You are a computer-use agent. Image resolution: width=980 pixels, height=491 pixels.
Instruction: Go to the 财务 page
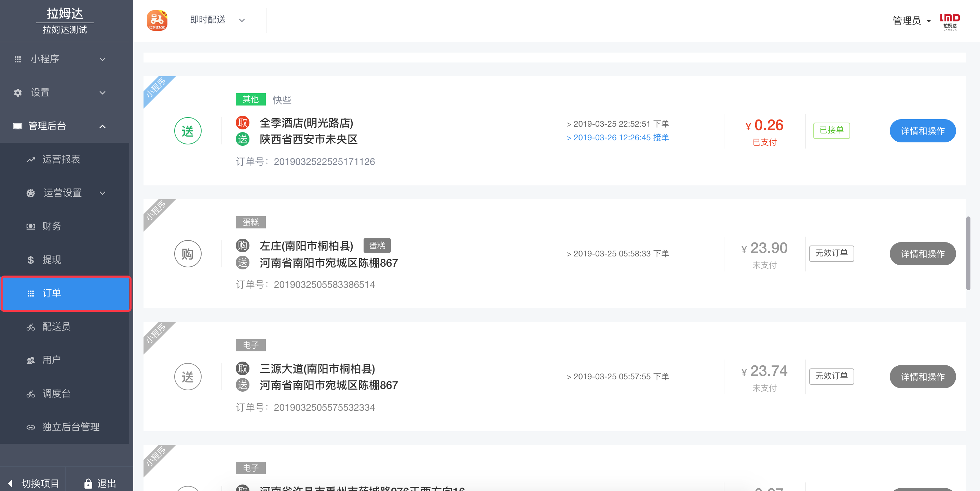(x=65, y=226)
